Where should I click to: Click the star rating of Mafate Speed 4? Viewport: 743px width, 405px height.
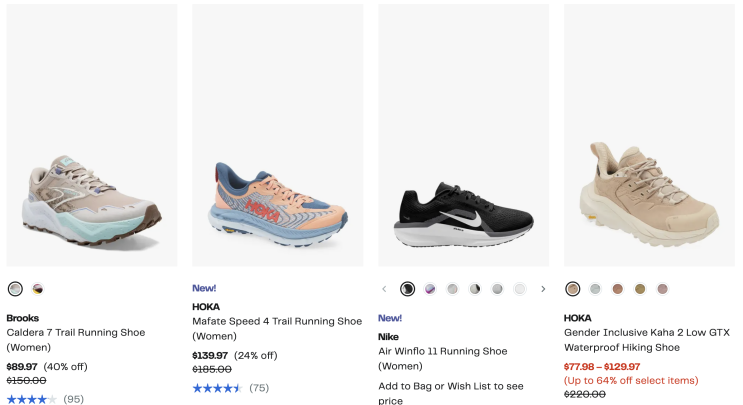[217, 388]
